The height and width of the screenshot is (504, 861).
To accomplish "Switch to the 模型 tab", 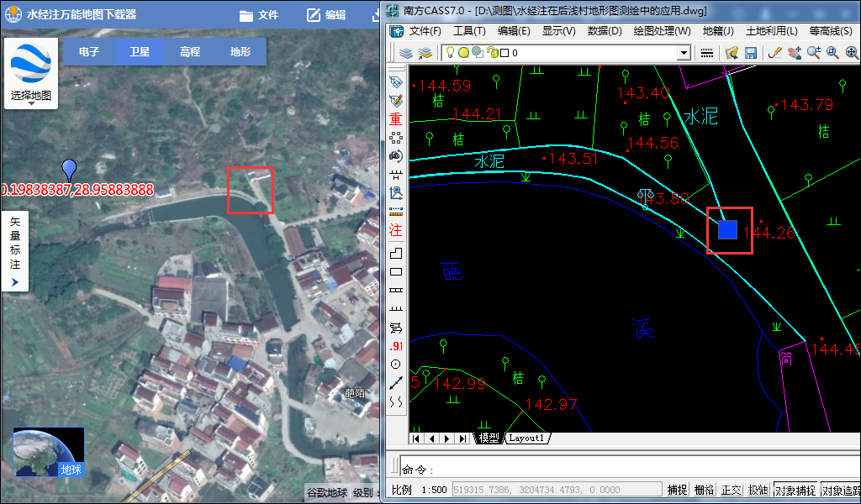I will click(x=489, y=438).
